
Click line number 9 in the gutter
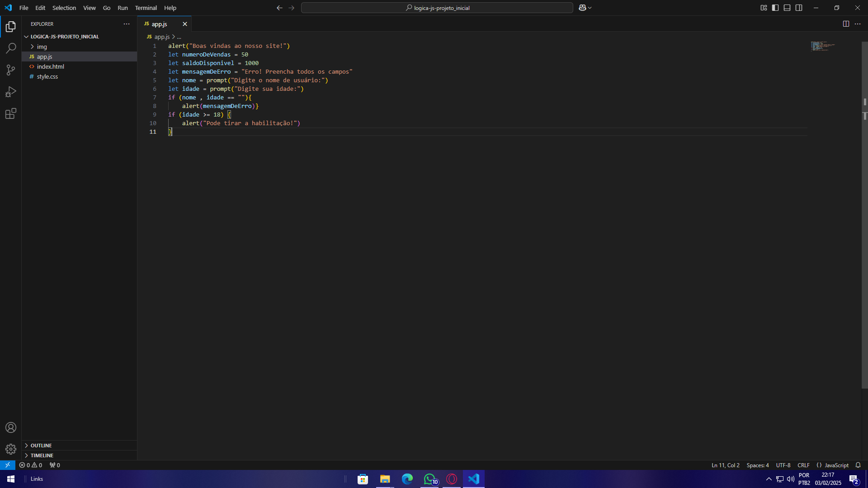pos(154,115)
